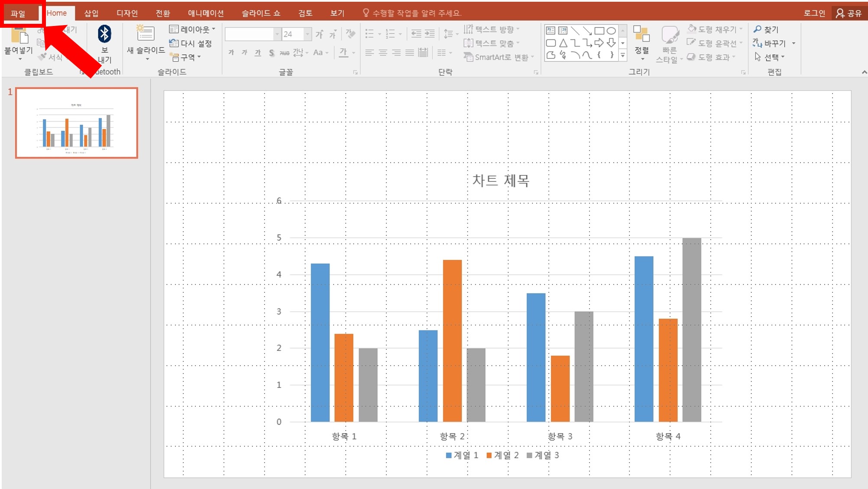Image resolution: width=868 pixels, height=489 pixels.
Task: Click the Share (공유) button
Action: [x=849, y=13]
